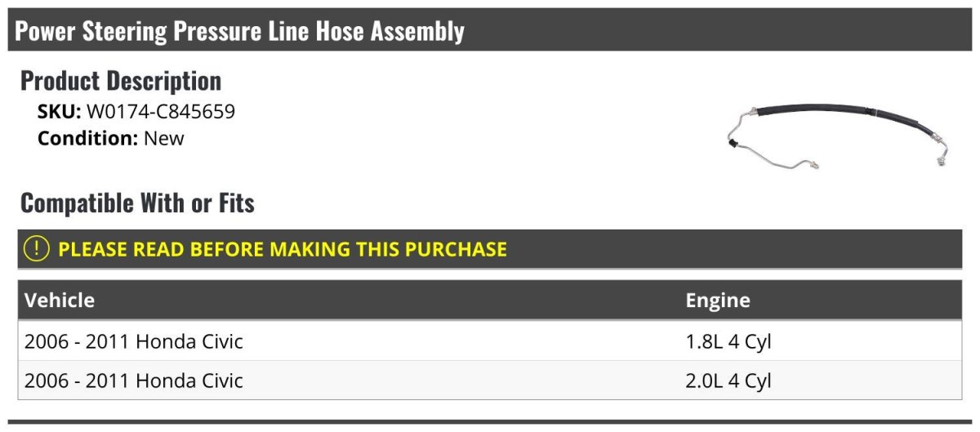980x432 pixels.
Task: Click the condition value New
Action: click(164, 138)
